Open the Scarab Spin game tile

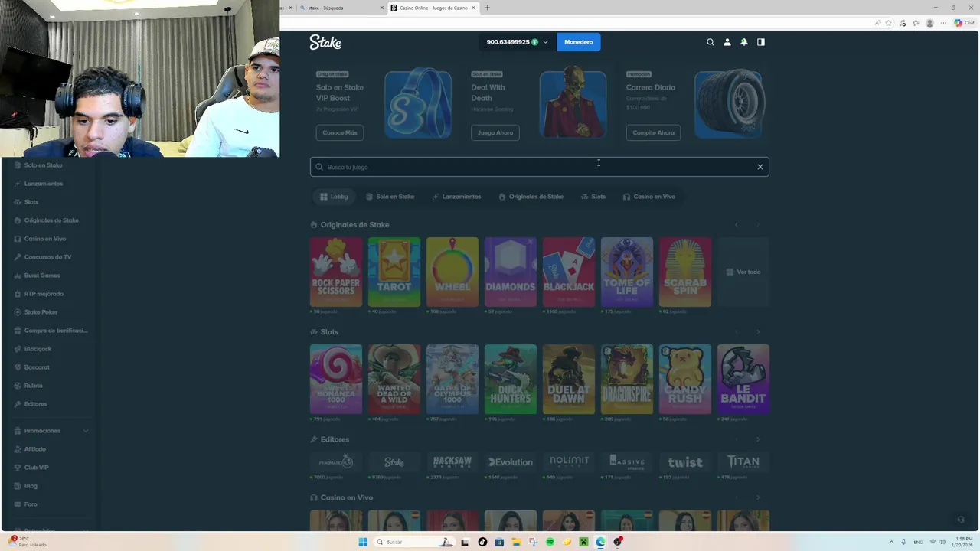[x=685, y=272]
